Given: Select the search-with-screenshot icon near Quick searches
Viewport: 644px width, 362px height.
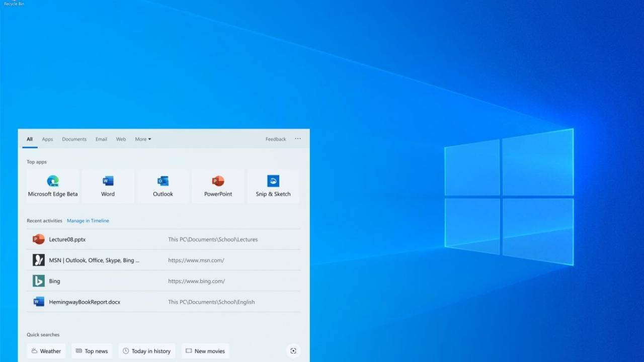Looking at the screenshot, I should [x=293, y=350].
